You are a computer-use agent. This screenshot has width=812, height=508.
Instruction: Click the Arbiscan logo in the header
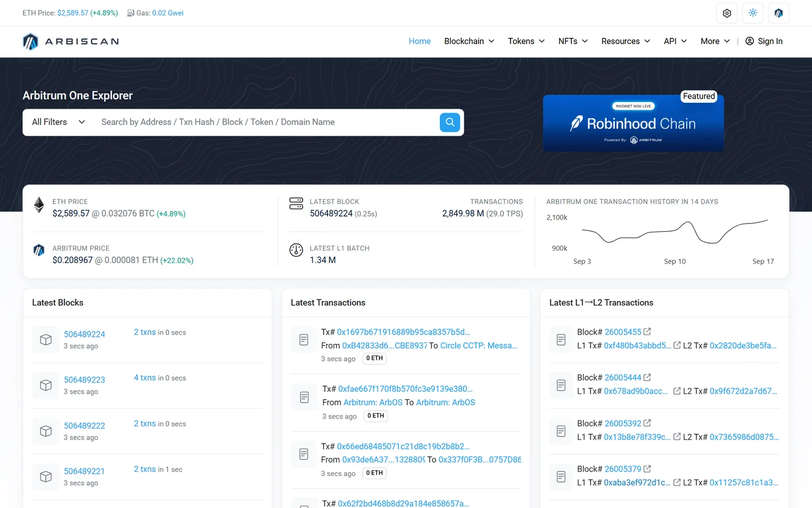[x=71, y=41]
